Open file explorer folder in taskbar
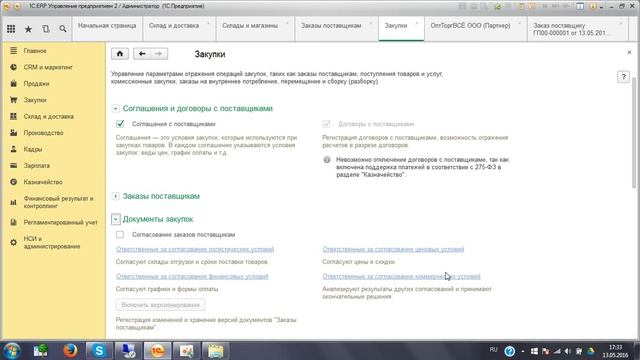 coord(216,351)
